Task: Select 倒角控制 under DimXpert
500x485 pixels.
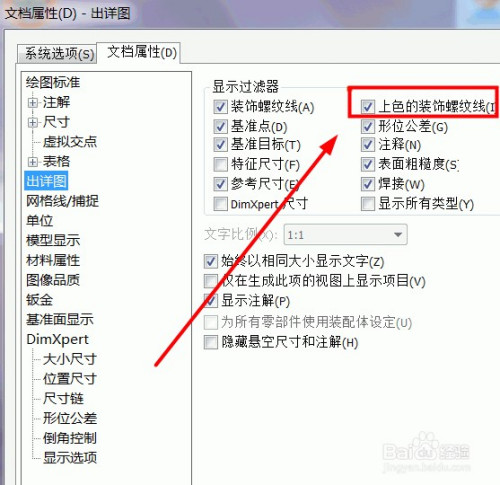Action: pos(70,438)
